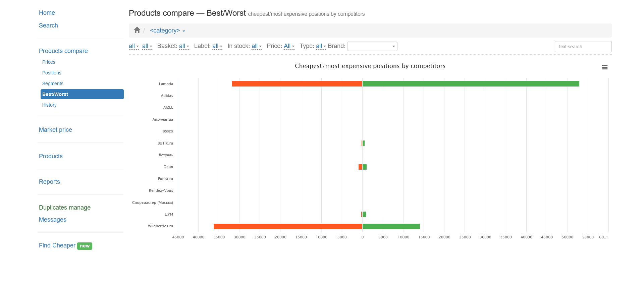The width and height of the screenshot is (644, 284).
Task: Open Products compare section
Action: (63, 51)
